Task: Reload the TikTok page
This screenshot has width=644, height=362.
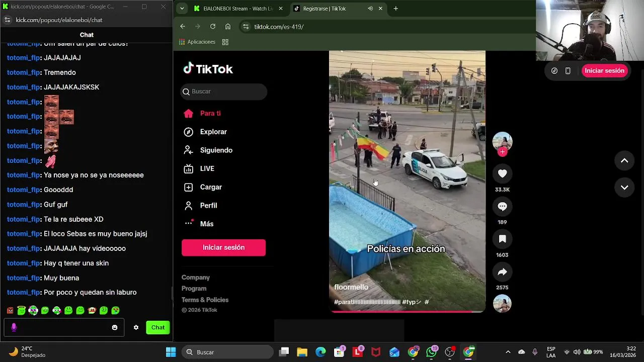Action: coord(213,27)
